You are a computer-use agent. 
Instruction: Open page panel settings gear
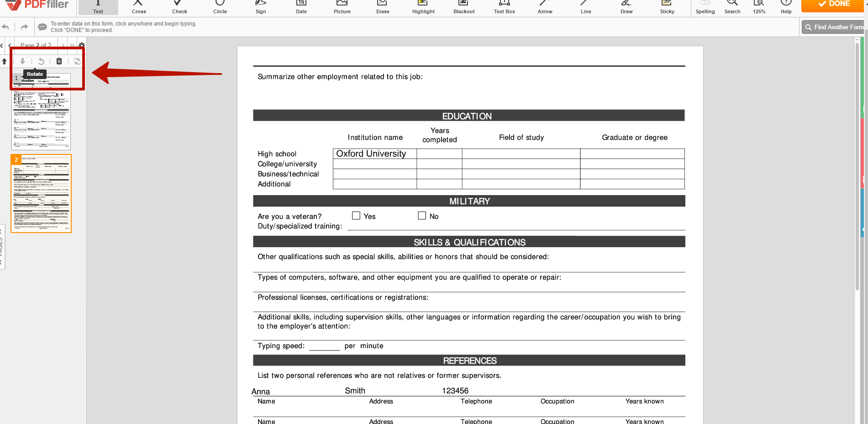tap(82, 45)
